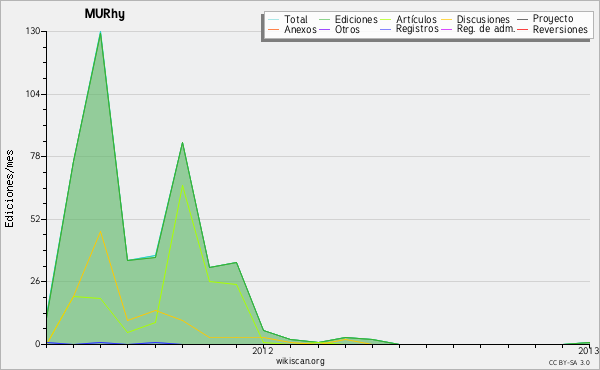Click the Discusiones legend entry
Viewport: 600px width, 370px height.
click(483, 19)
